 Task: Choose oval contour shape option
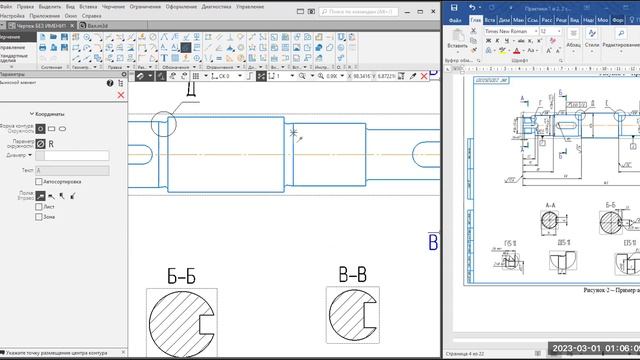[62, 129]
